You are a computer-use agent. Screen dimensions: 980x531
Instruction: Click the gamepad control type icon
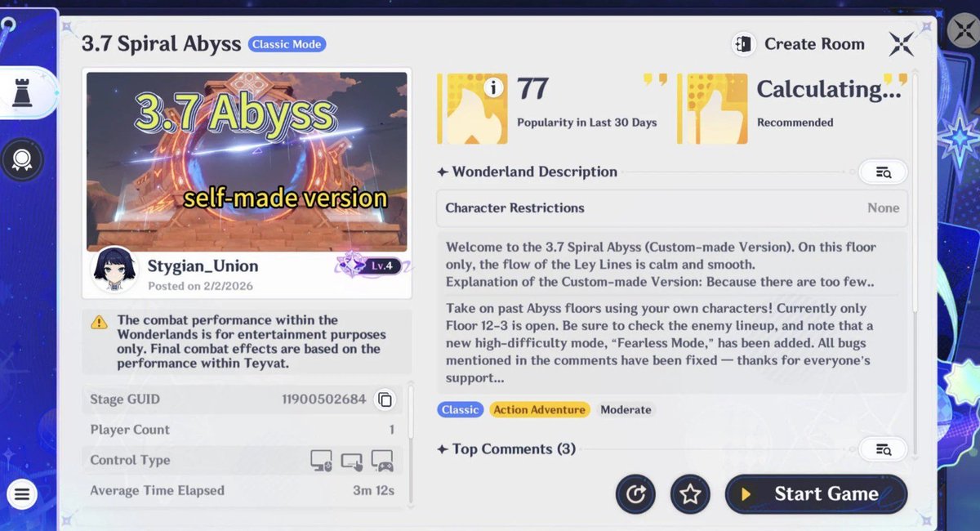click(x=382, y=461)
